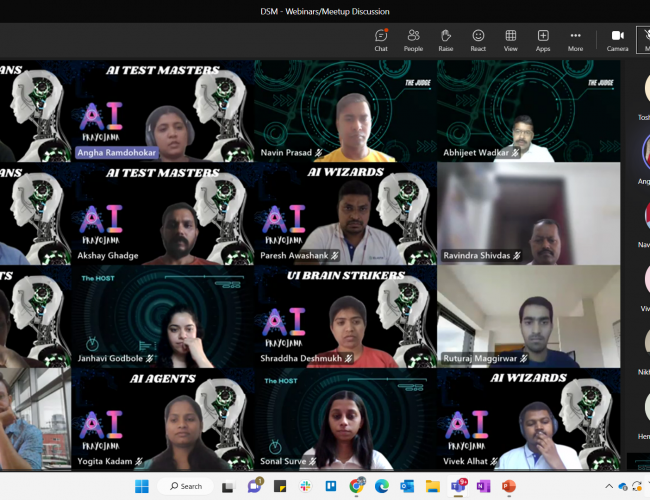Viewport: 650px width, 500px height.
Task: Open PowerPoint from the taskbar
Action: coord(508,486)
